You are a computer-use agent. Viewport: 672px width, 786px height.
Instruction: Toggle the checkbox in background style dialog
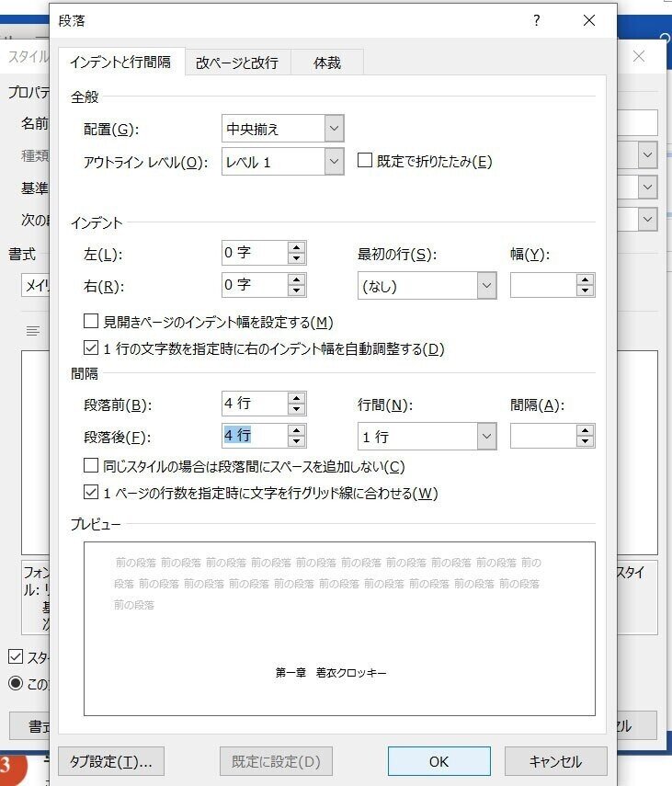tap(16, 656)
